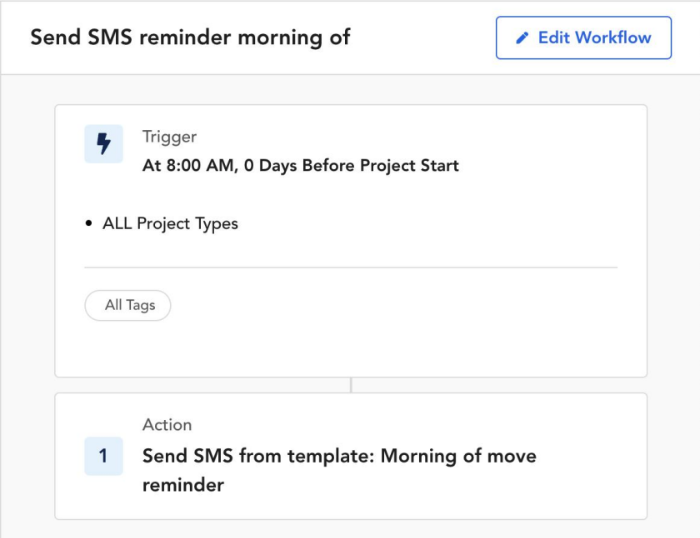Screen dimensions: 700x538
Task: Click the divider line above All Tags
Action: click(351, 267)
